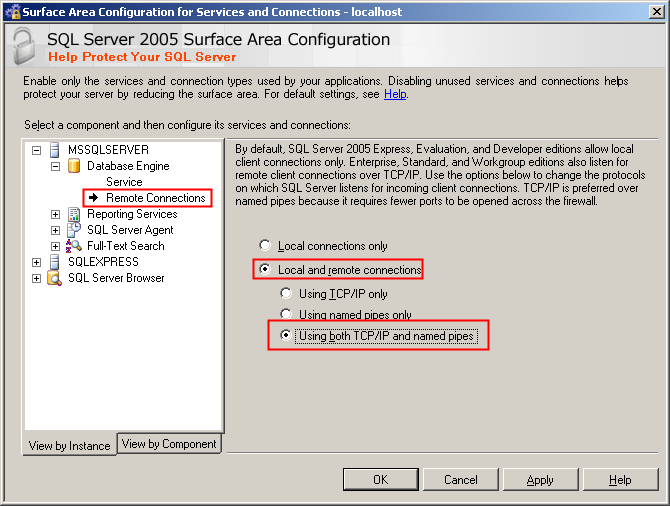The image size is (670, 506).
Task: Open the Help link in the description
Action: [395, 94]
